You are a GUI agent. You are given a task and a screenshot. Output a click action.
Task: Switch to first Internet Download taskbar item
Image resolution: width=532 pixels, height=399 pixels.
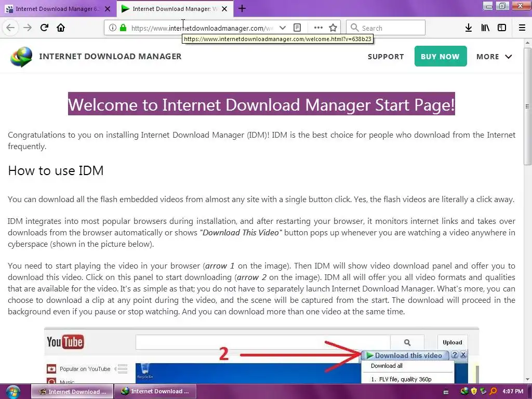pos(72,392)
